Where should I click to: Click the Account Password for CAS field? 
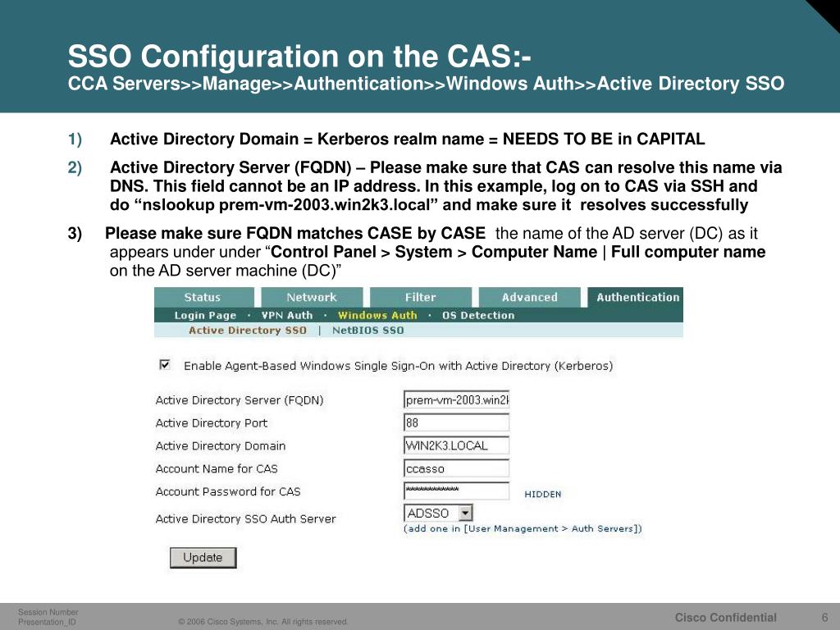coord(456,491)
